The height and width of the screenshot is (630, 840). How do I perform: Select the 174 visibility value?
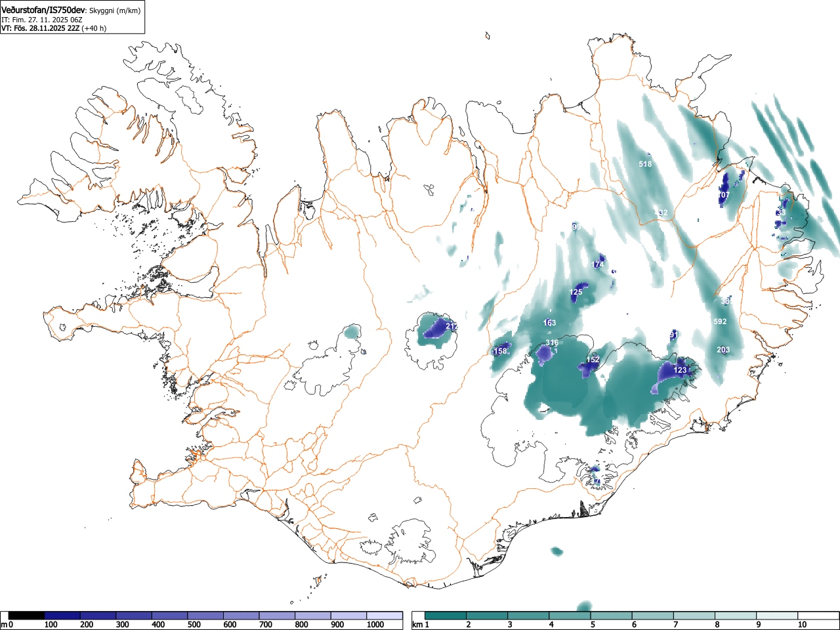pos(597,265)
